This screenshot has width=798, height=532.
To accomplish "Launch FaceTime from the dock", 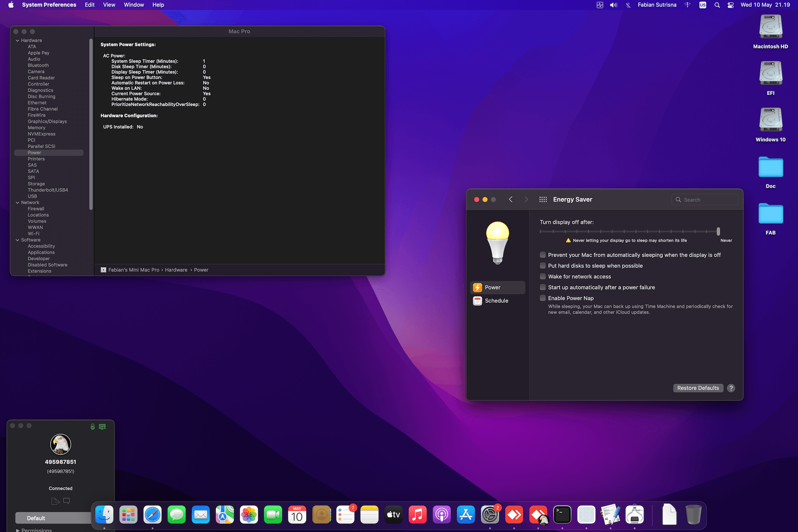I will click(x=273, y=515).
